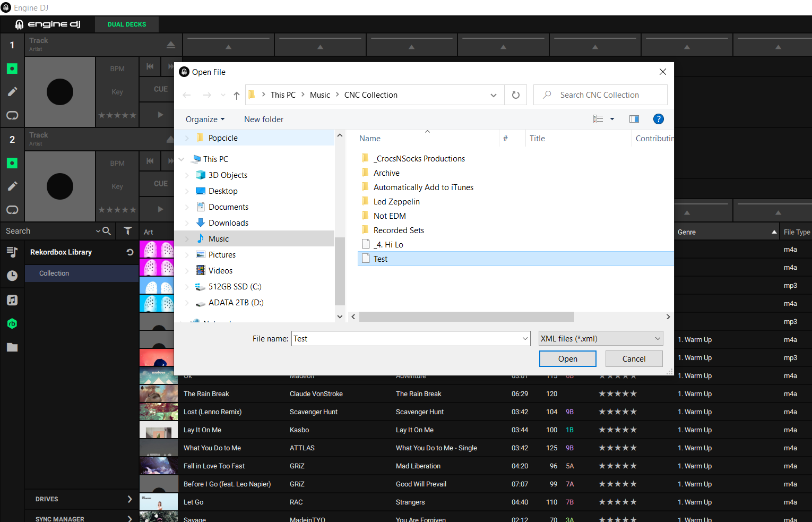Select the playlist icon in left sidebar
Image resolution: width=812 pixels, height=522 pixels.
point(12,252)
